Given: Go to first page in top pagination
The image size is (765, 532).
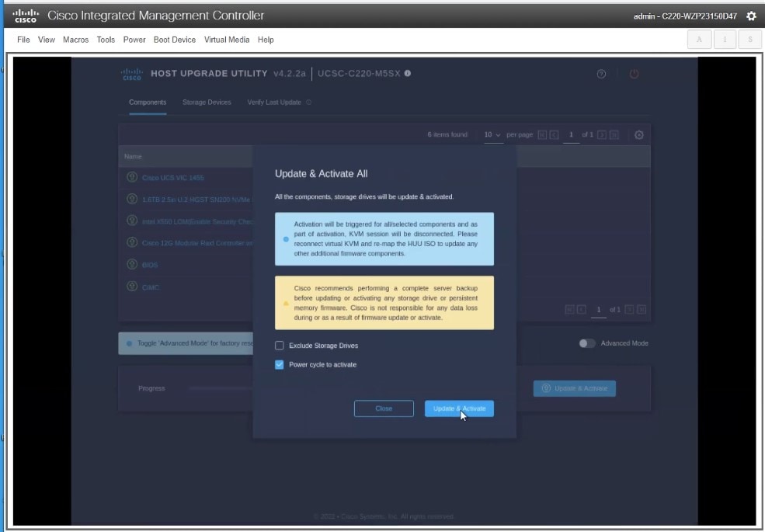Looking at the screenshot, I should click(542, 134).
